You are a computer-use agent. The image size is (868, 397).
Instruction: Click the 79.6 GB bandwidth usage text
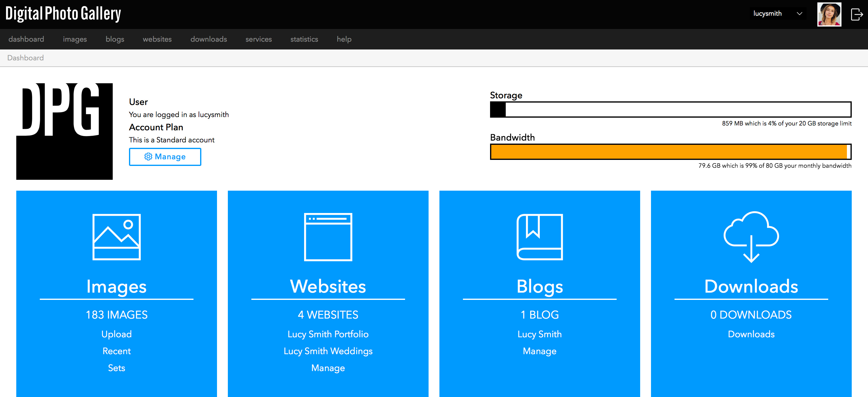[x=775, y=166]
